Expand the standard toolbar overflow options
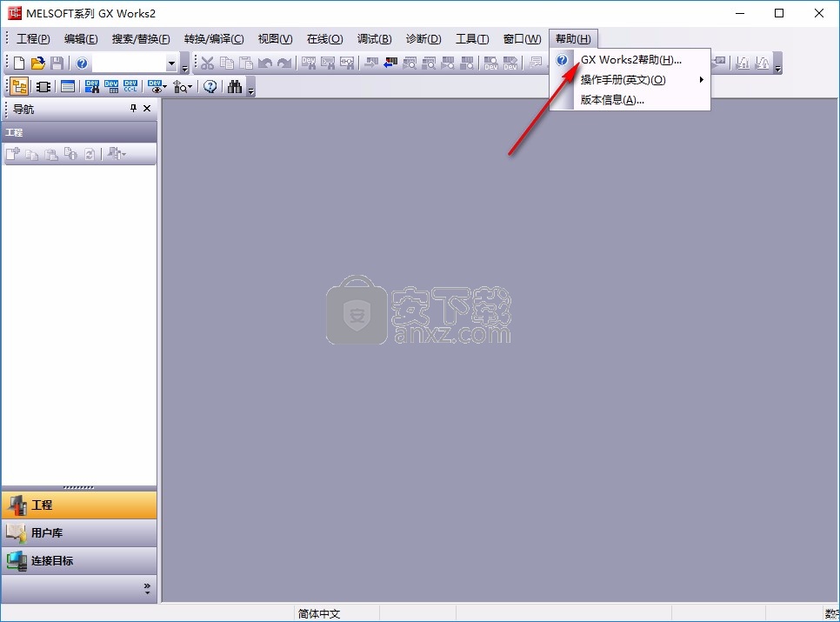The image size is (840, 622). tap(185, 64)
